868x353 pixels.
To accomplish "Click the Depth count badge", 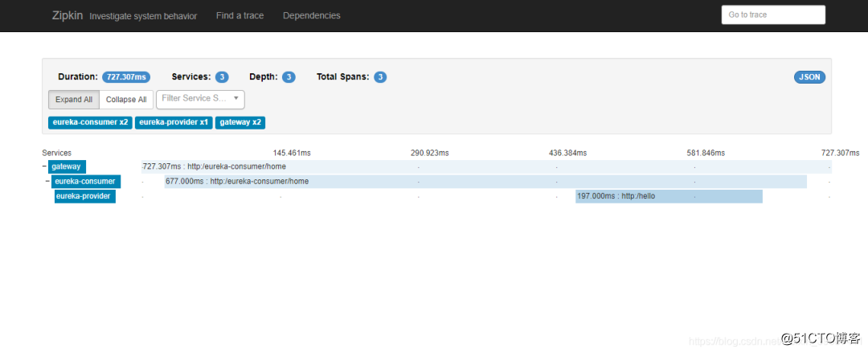I will coord(289,77).
